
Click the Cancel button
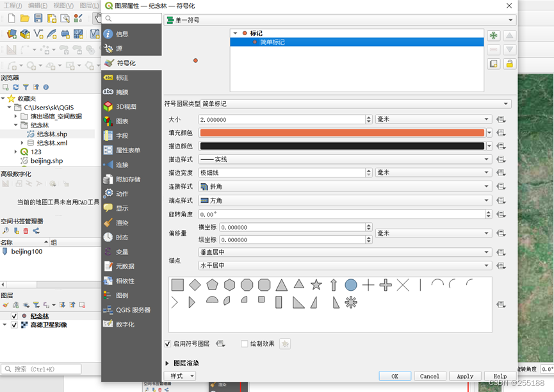[430, 376]
